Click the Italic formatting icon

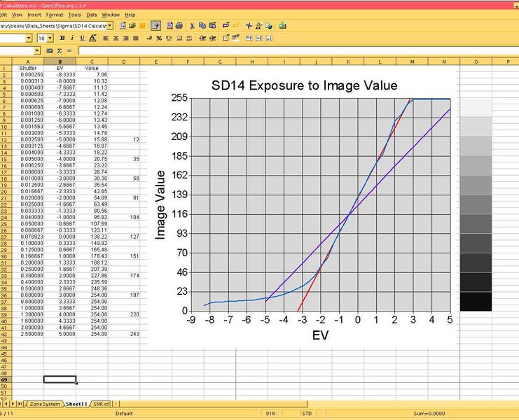[x=72, y=38]
